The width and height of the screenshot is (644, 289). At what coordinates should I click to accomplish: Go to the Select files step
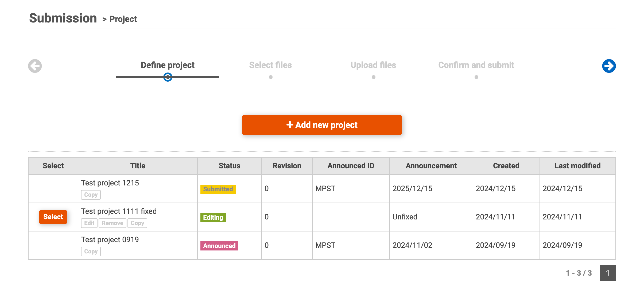coord(270,65)
